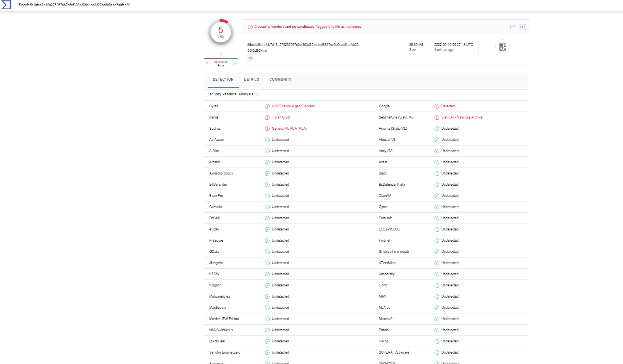This screenshot has width=623, height=364.
Task: Click the green check icon for Ad-Aware
Action: coord(267,140)
